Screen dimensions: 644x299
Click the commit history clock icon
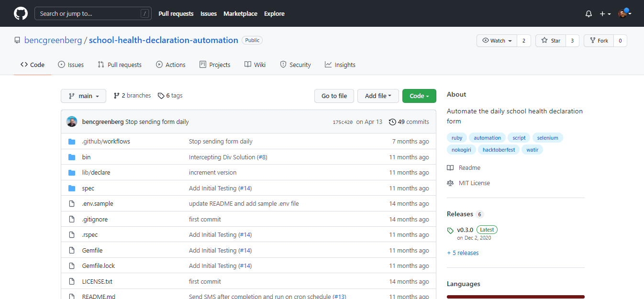392,122
